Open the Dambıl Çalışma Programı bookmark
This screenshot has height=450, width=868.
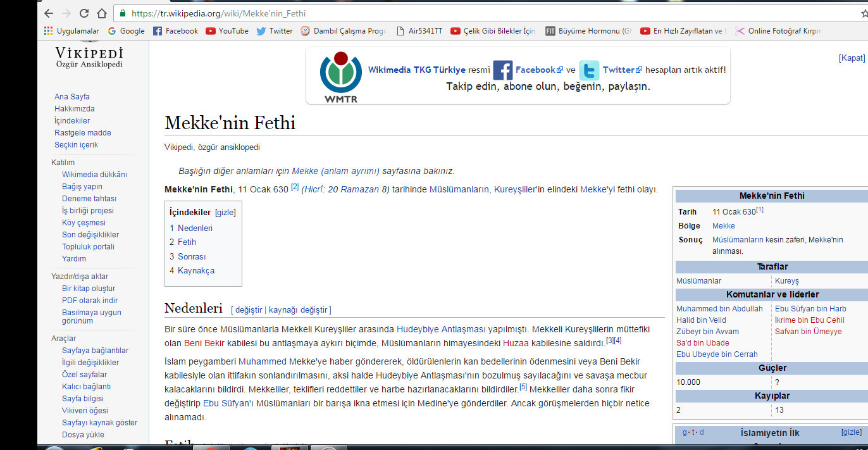(x=344, y=30)
